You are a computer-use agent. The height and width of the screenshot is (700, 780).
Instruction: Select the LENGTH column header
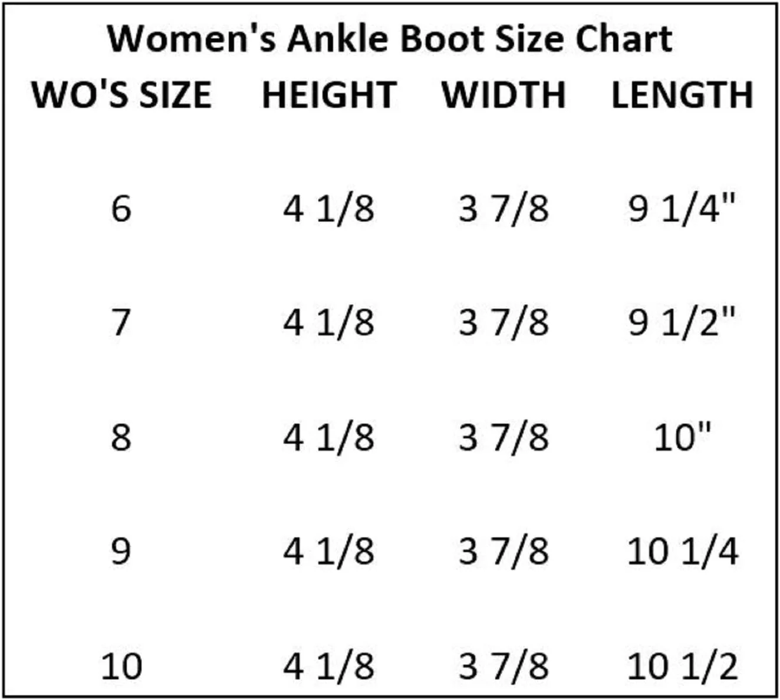682,95
